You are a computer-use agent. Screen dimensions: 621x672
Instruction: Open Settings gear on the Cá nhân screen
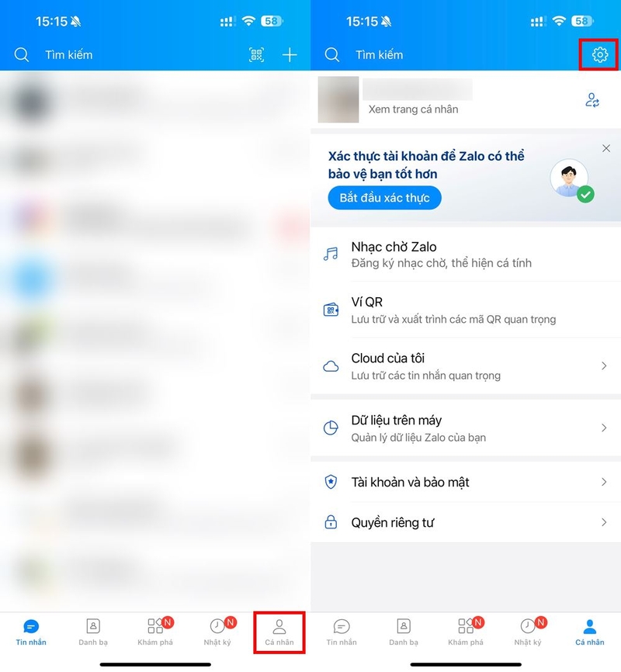pos(599,54)
